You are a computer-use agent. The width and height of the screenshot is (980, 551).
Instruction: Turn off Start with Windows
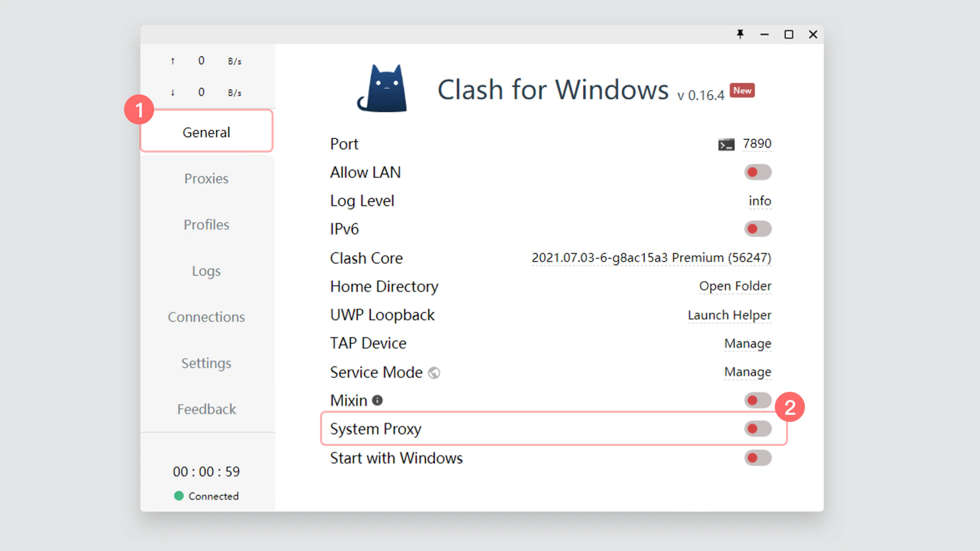point(757,458)
